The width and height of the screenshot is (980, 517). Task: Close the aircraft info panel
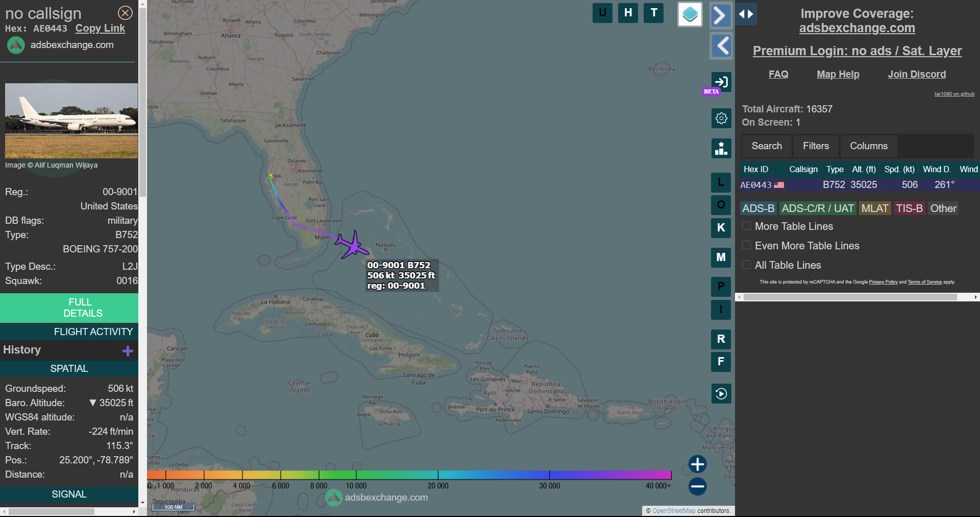click(125, 13)
